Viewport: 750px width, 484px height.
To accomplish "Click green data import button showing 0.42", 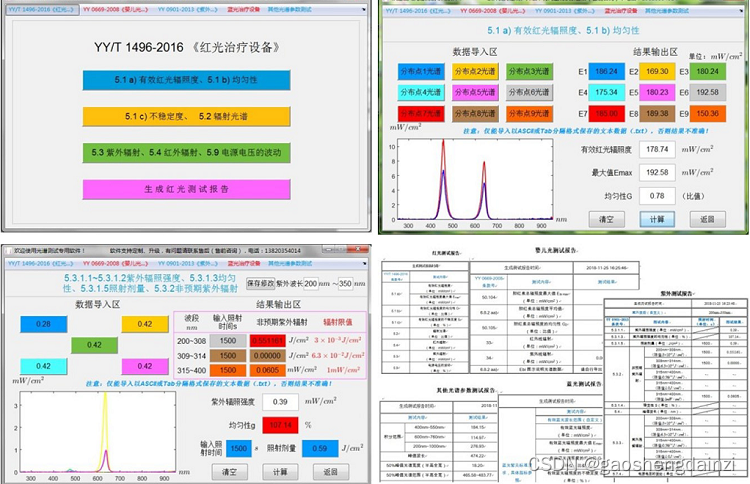I will point(94,345).
